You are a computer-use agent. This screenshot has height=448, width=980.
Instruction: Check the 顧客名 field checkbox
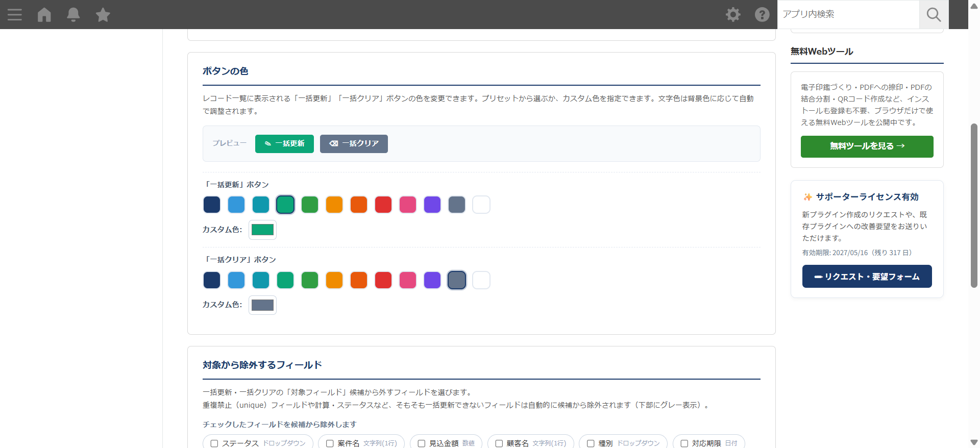pos(499,443)
